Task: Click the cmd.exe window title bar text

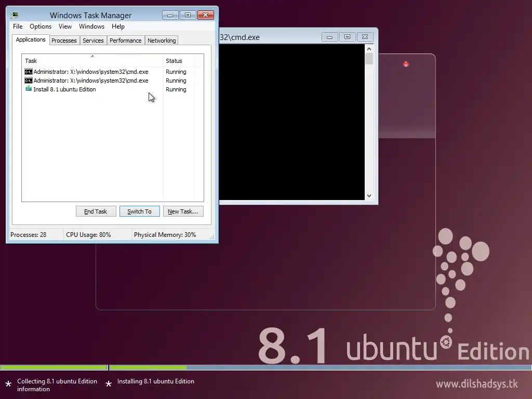Action: (x=240, y=37)
